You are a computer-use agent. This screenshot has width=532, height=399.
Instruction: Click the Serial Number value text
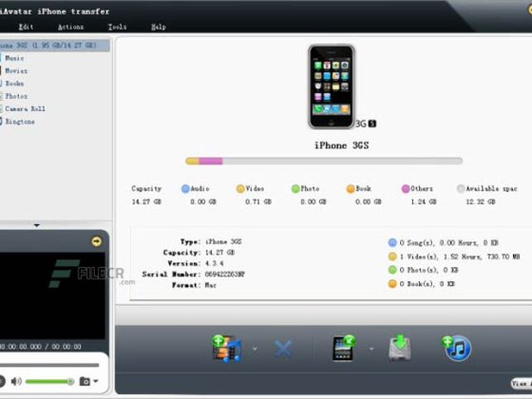click(224, 275)
